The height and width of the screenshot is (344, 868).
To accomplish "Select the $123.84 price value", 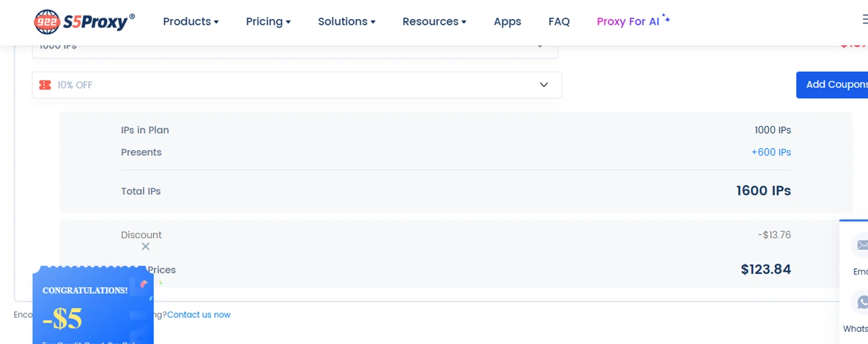I will point(766,269).
